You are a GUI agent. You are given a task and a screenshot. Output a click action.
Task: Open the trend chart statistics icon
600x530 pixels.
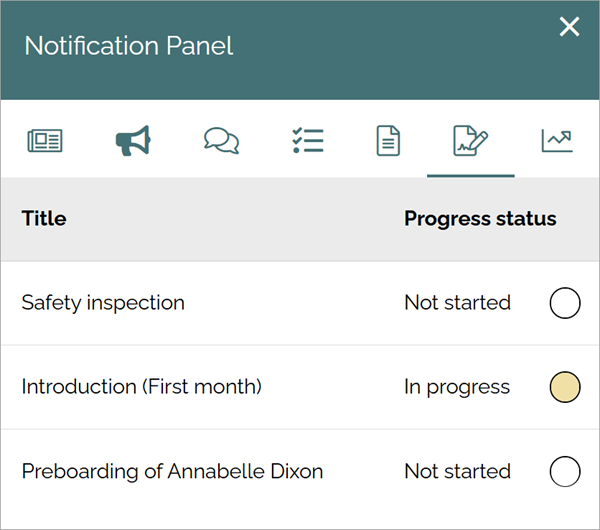(557, 141)
